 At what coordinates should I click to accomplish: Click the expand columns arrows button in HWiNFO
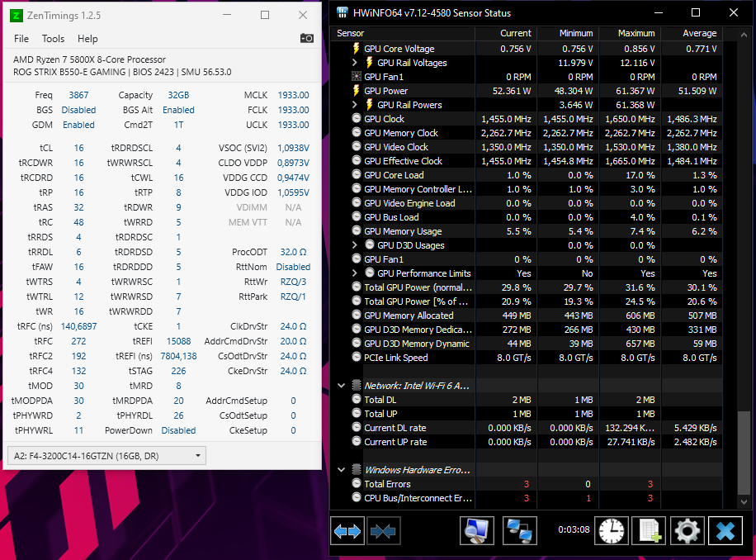tap(347, 531)
